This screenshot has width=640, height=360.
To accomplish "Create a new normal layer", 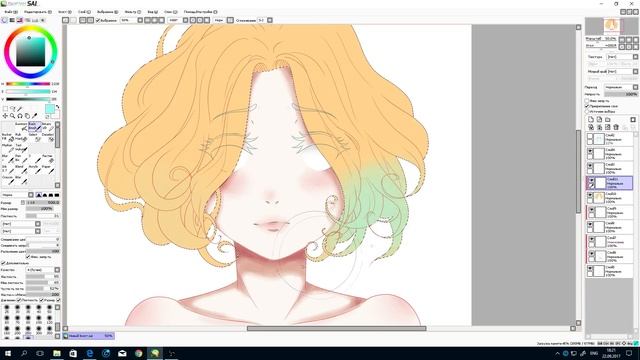I will click(x=591, y=120).
